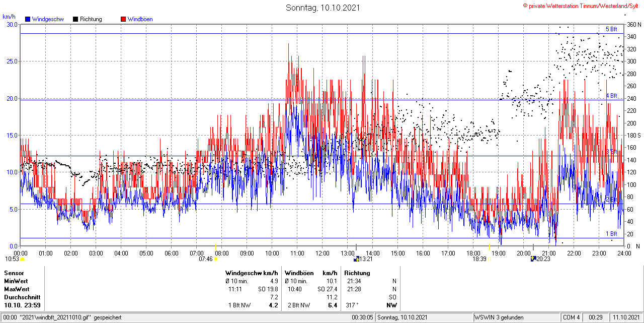
Task: Click the 'Richtung' legend label
Action: [91, 19]
